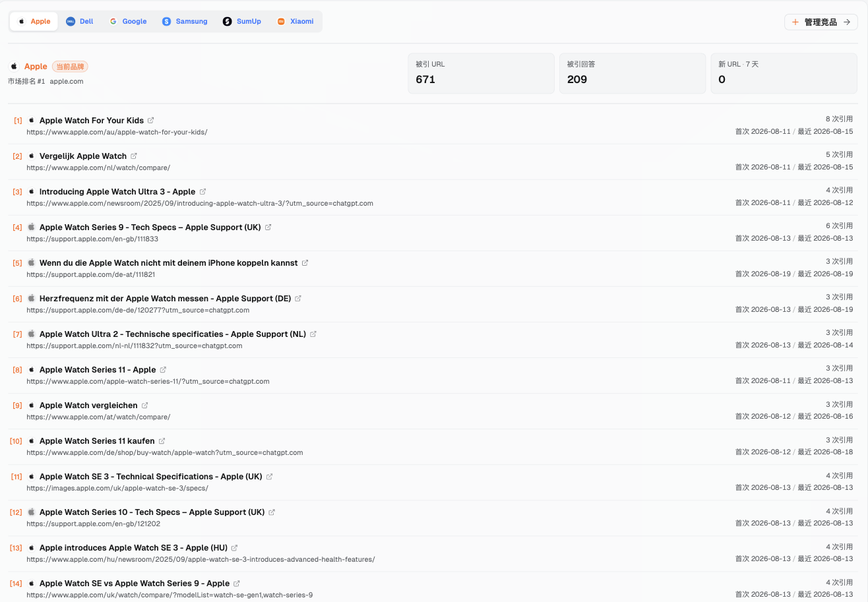Click the 市场排名 #1 label
Image resolution: width=868 pixels, height=602 pixels.
click(x=26, y=82)
